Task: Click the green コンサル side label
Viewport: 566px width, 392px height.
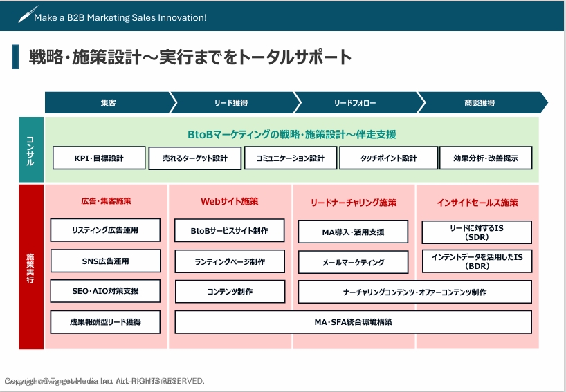Action: coord(30,149)
